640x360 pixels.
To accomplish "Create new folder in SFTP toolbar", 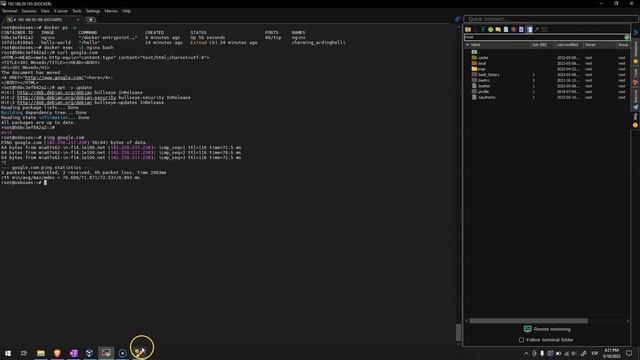I will pos(498,29).
